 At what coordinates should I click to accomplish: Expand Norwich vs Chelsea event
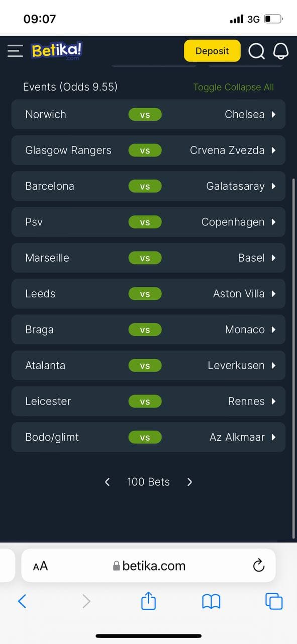click(148, 114)
